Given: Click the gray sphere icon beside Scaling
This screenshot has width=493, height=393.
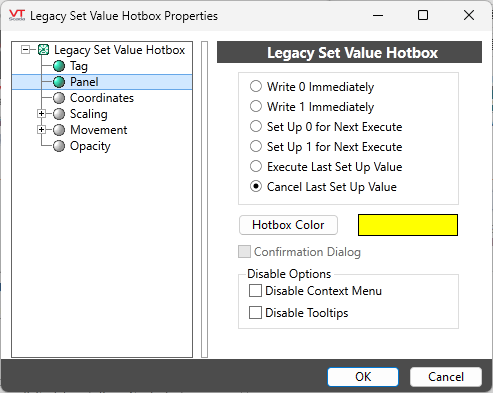Looking at the screenshot, I should (59, 114).
